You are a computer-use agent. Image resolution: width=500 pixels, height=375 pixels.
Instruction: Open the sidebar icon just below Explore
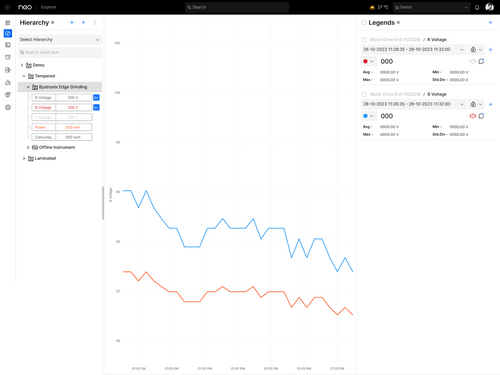tap(8, 45)
